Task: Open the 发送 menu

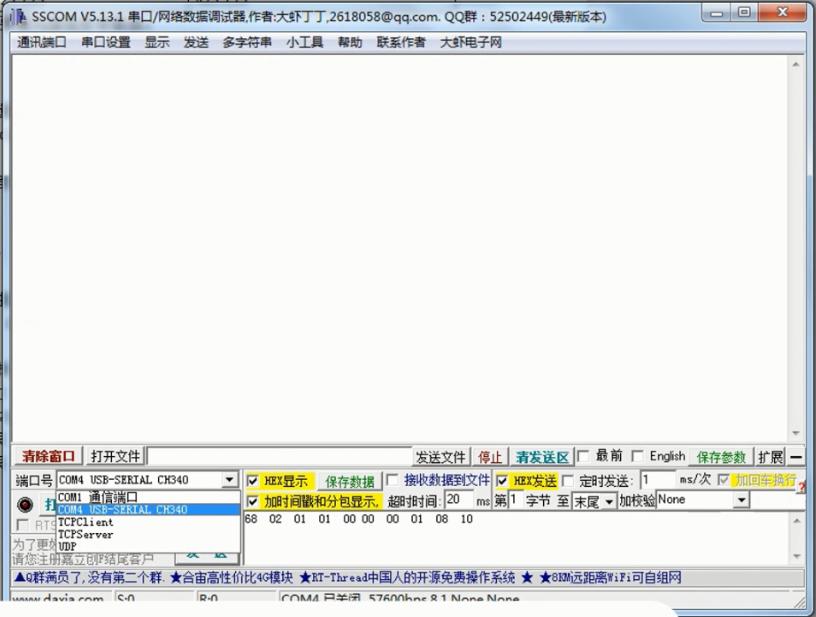Action: pos(196,42)
